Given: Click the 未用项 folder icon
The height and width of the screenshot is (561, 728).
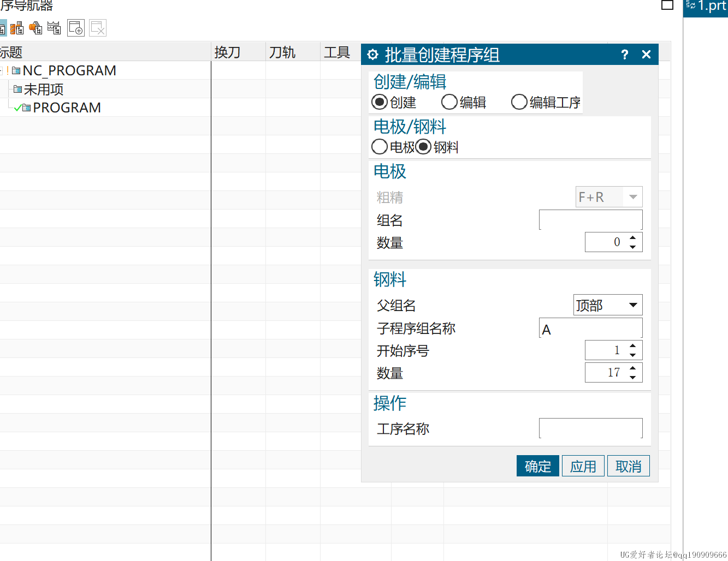Looking at the screenshot, I should pyautogui.click(x=17, y=89).
